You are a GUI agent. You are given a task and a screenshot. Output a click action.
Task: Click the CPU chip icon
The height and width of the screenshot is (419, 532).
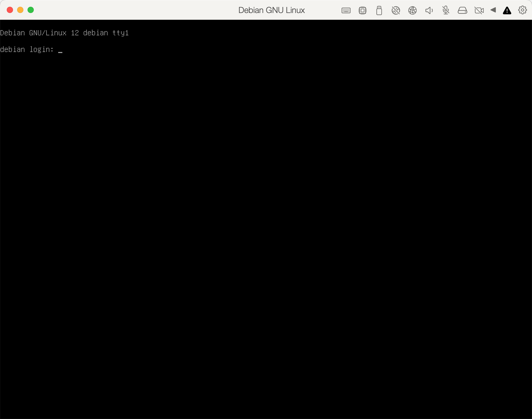click(x=363, y=10)
